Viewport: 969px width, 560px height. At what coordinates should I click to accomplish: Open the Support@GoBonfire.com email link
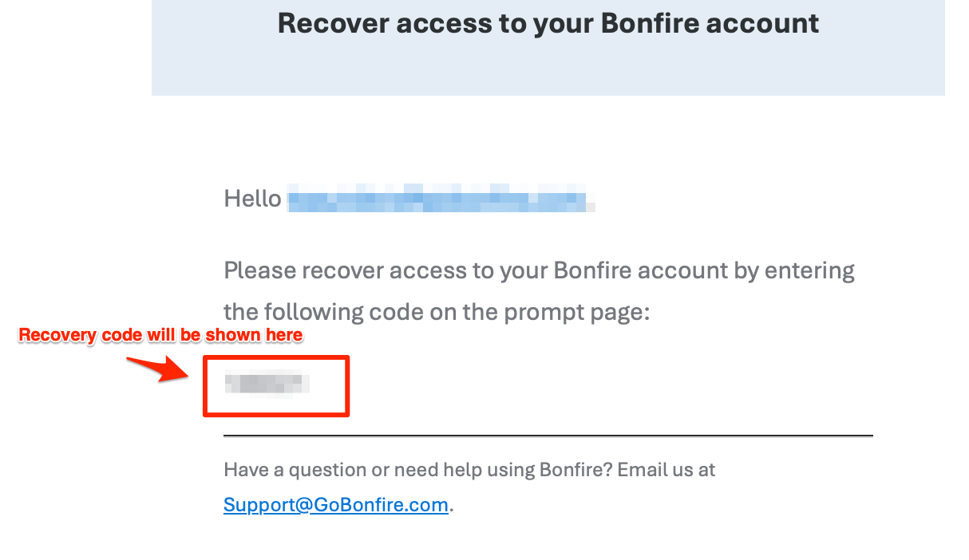[x=336, y=505]
